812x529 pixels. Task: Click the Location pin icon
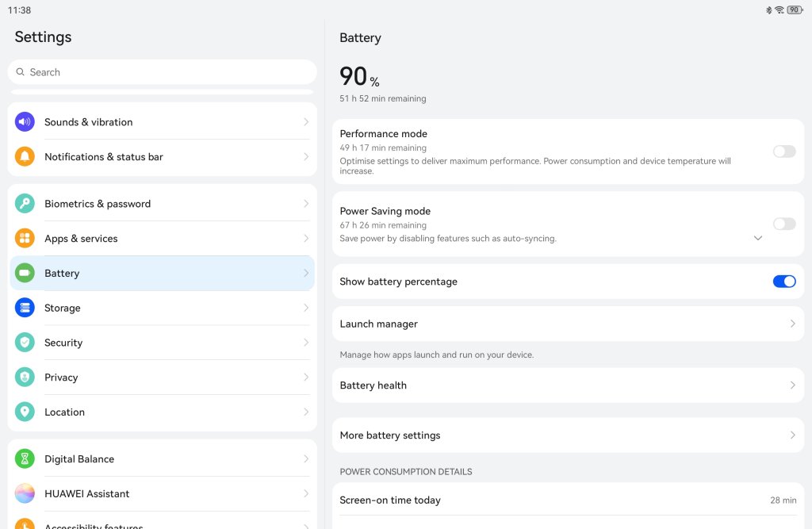(25, 412)
